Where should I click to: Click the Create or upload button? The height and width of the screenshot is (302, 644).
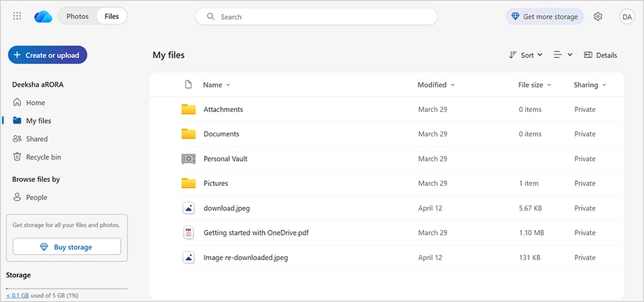click(47, 55)
